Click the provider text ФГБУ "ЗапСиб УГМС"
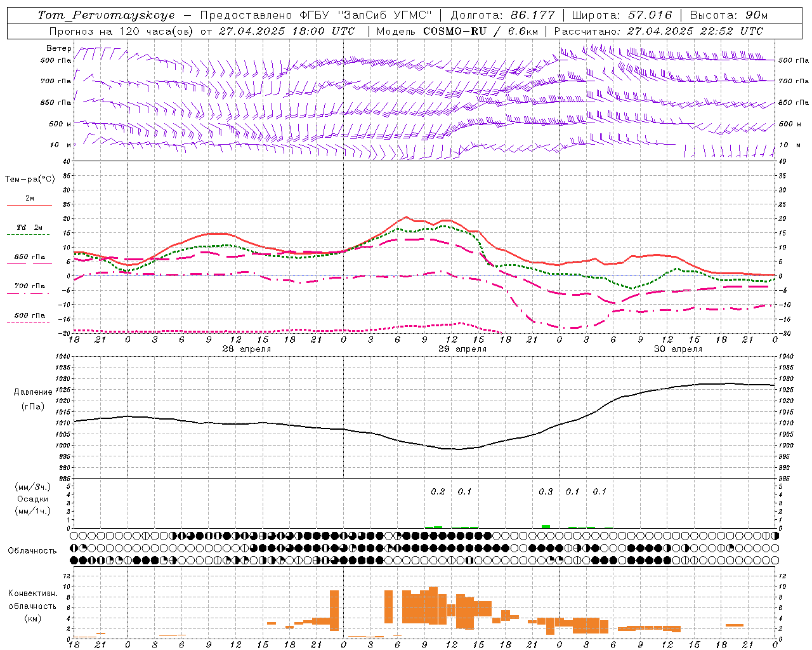This screenshot has height=650, width=812. pos(365,15)
